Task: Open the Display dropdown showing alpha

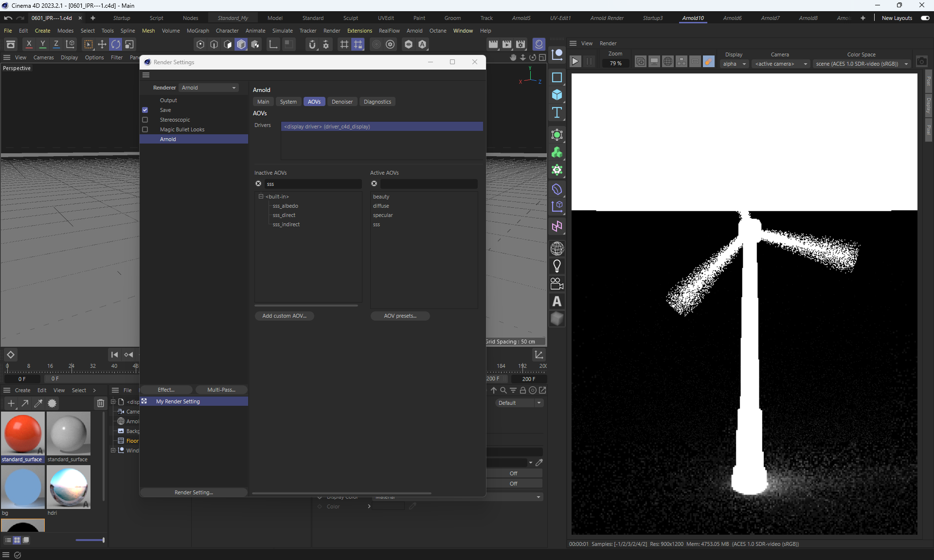Action: point(734,64)
